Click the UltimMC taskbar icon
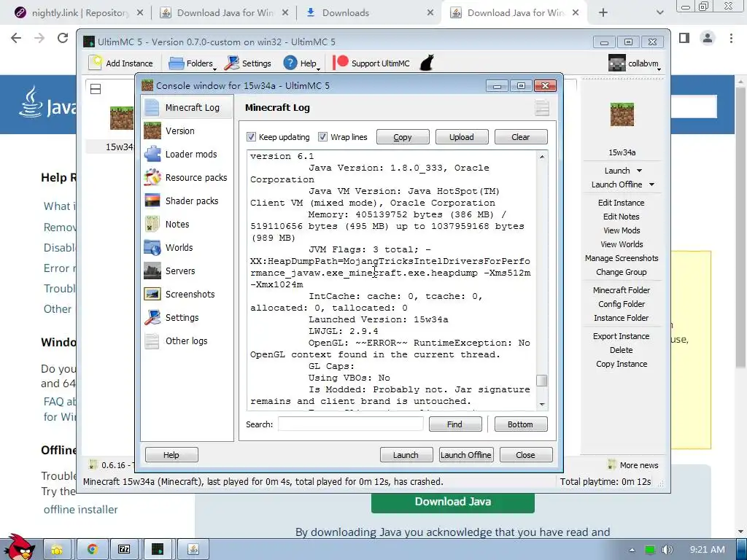This screenshot has width=747, height=560. click(158, 550)
